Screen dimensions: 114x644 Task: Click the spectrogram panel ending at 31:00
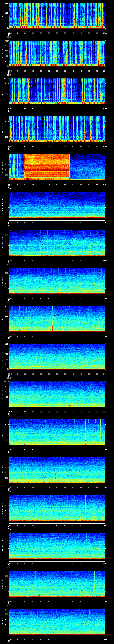click(x=57, y=622)
